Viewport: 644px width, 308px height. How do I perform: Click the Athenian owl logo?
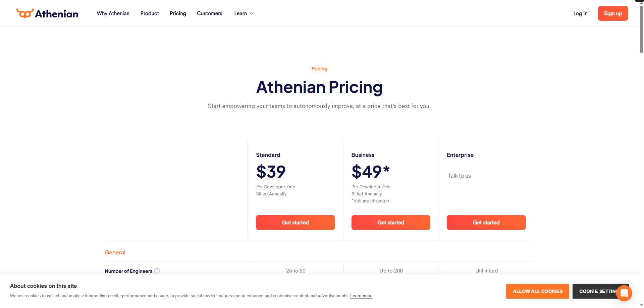pyautogui.click(x=25, y=13)
